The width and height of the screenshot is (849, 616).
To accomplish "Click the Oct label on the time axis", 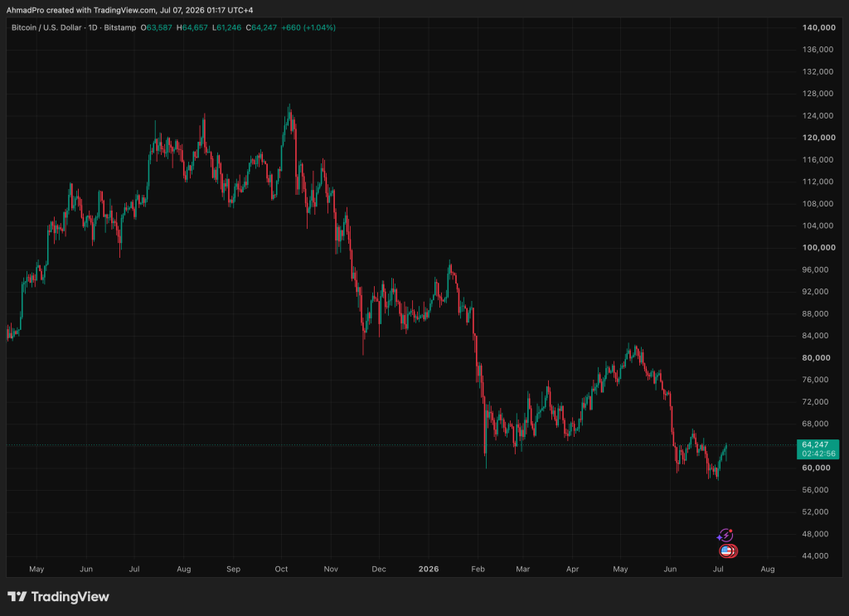I will tap(281, 569).
